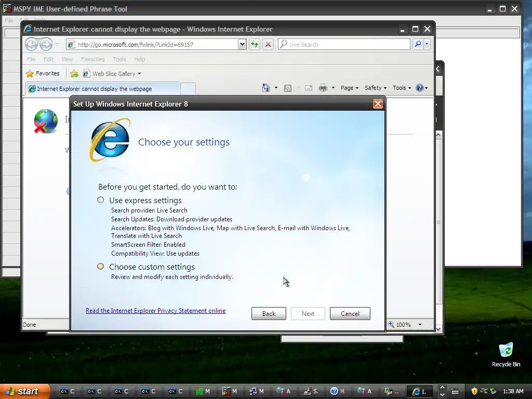
Task: Switch to the MSPY taskbar item
Action: (230, 391)
